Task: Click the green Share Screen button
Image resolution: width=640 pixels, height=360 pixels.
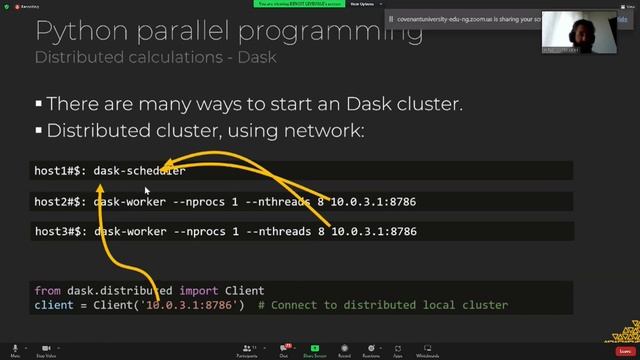Action: coord(315,350)
